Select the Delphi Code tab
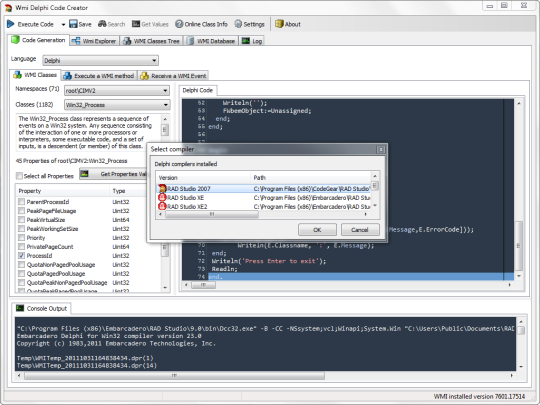The image size is (540, 405). point(198,90)
